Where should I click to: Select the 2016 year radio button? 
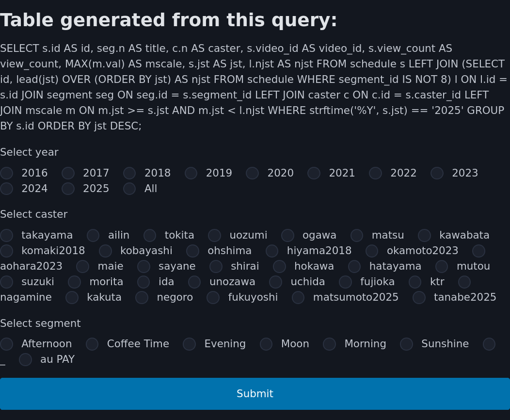pos(6,173)
